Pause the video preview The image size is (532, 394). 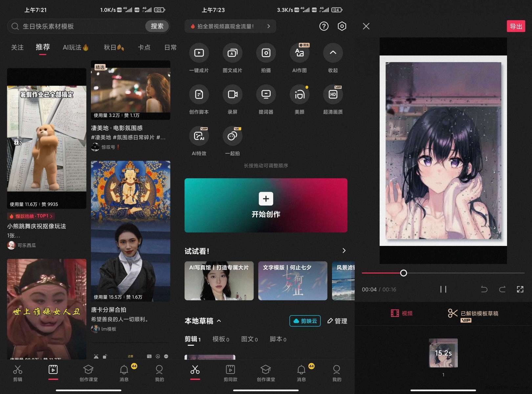pos(443,289)
